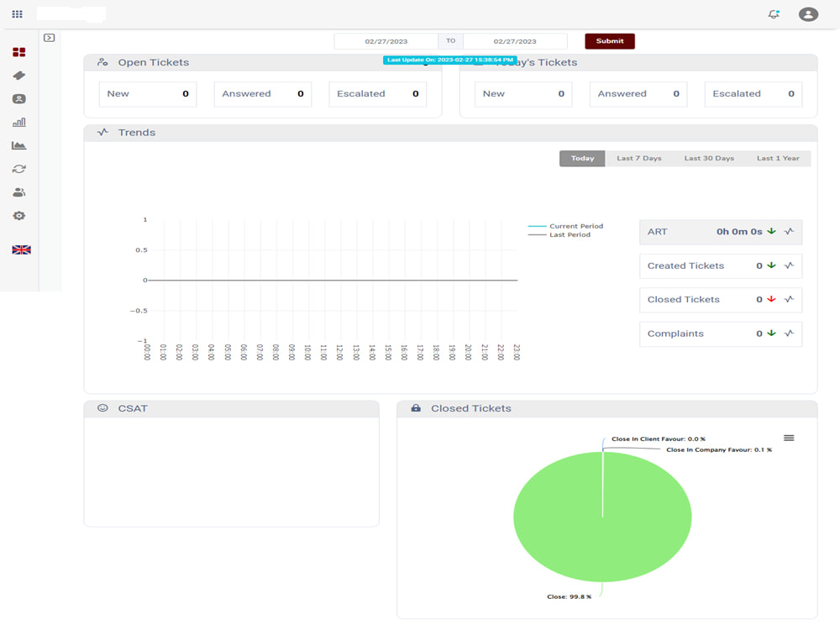
Task: Click 'Close In Company Favour: 0.1 %' label
Action: (719, 450)
